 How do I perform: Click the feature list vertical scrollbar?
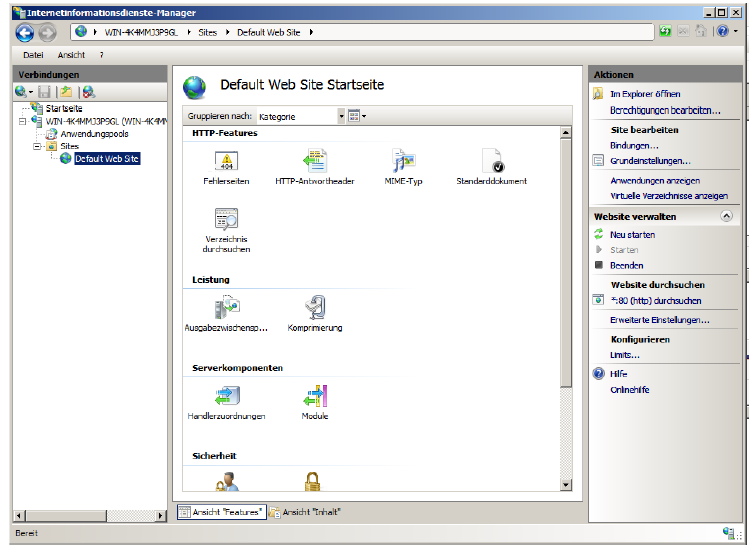click(567, 300)
